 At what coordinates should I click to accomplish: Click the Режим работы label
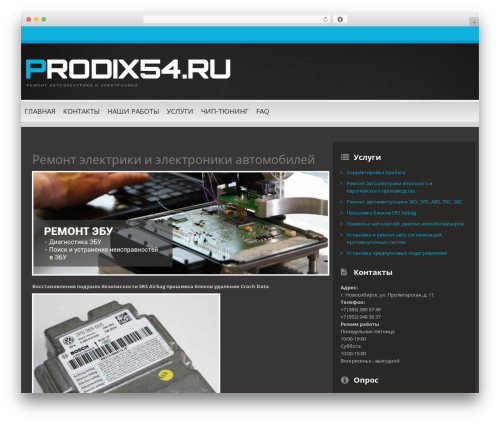click(360, 324)
